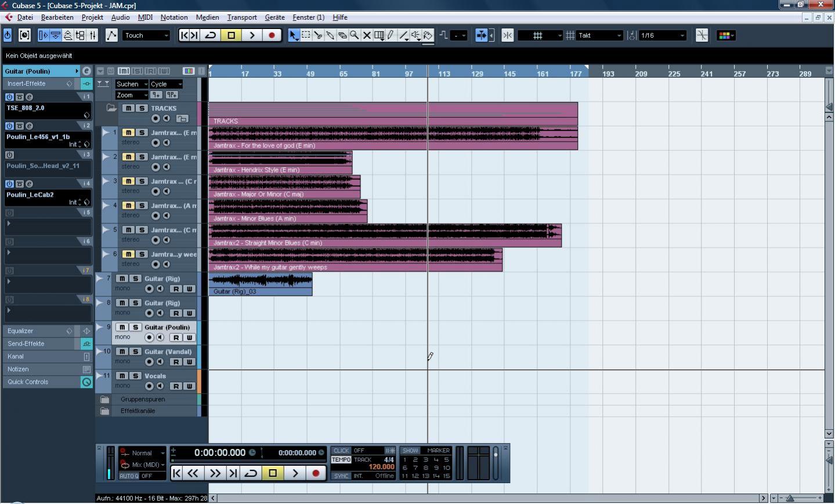Select the Range Selection tool
The width and height of the screenshot is (835, 504).
coord(306,35)
